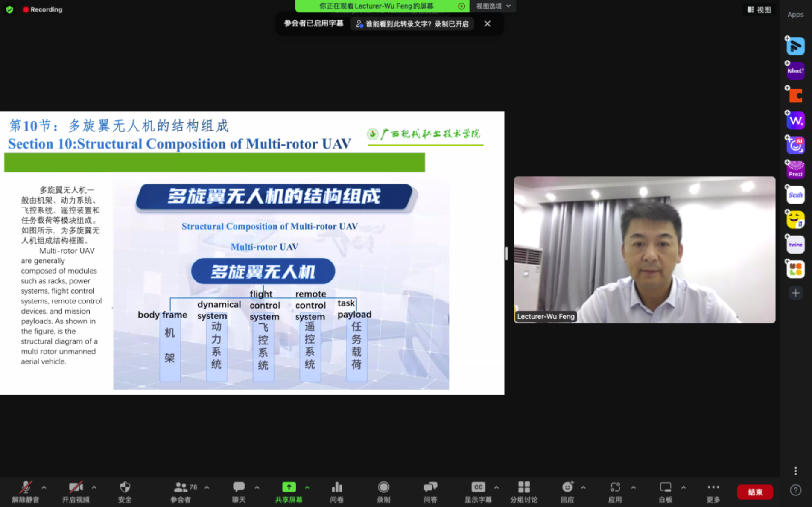
Task: Expand whiteboard options arrow beside 白板
Action: (x=683, y=487)
